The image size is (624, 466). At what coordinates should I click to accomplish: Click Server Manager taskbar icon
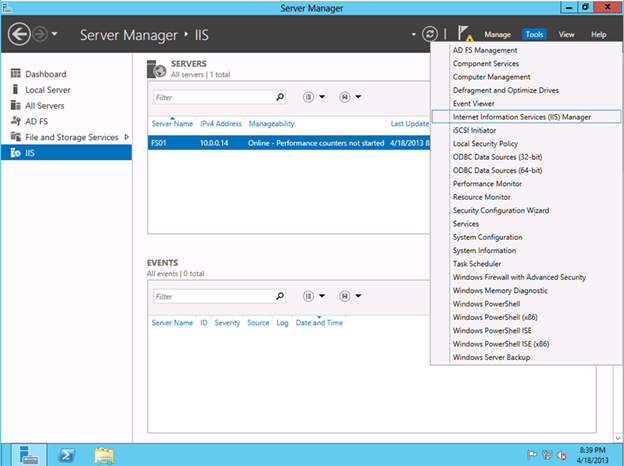point(29,455)
